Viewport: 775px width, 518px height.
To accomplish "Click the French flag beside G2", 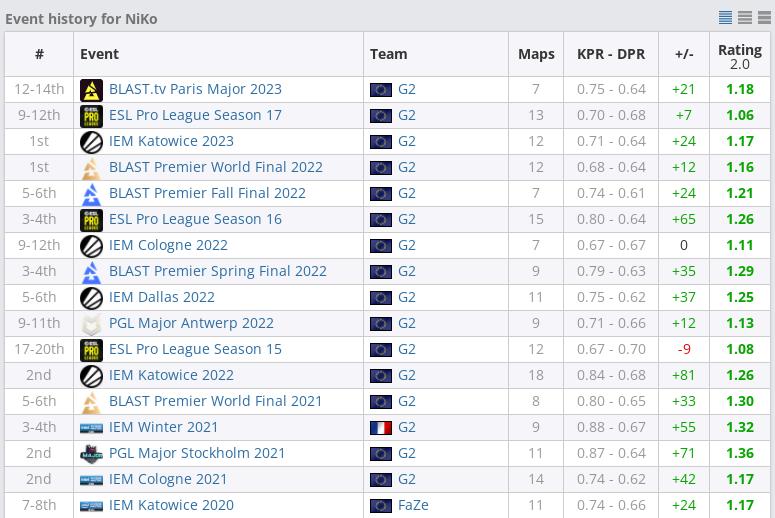I will (381, 428).
